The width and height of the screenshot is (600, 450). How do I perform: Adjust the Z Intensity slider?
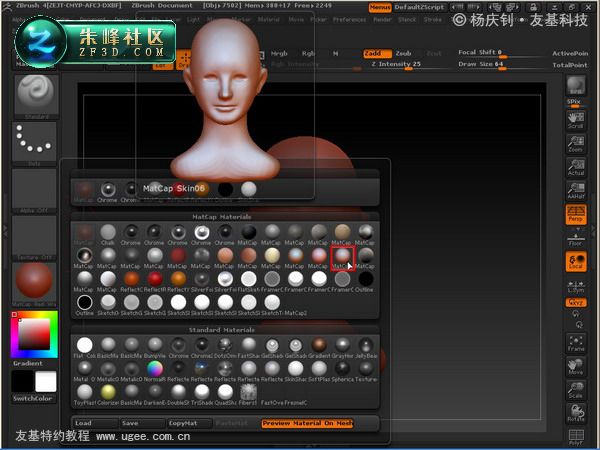tap(409, 65)
